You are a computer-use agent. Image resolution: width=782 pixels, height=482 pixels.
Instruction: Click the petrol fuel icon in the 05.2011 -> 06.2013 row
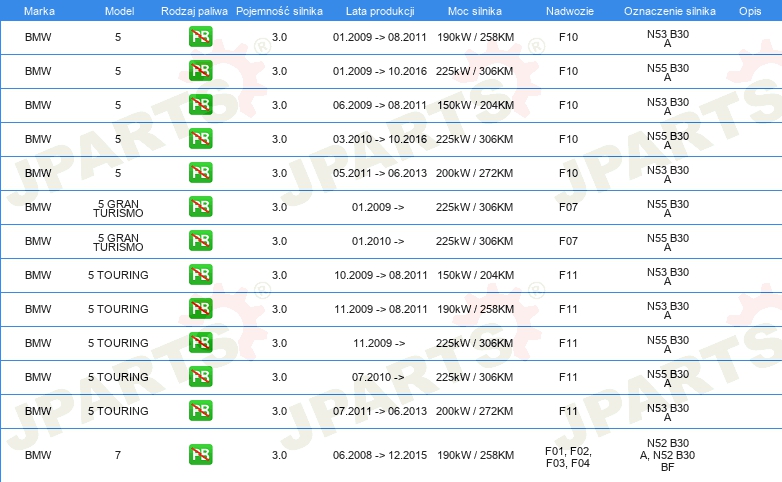click(200, 172)
